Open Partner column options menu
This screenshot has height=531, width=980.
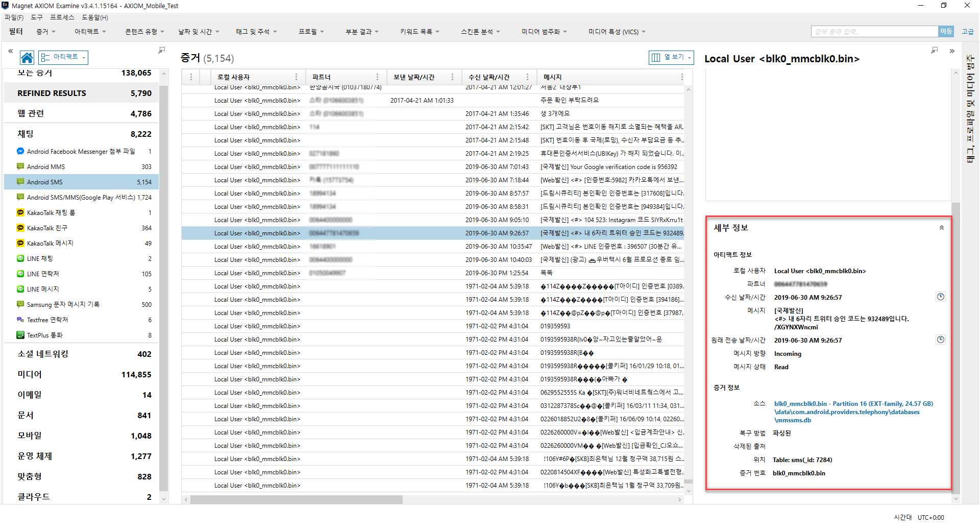[x=377, y=77]
